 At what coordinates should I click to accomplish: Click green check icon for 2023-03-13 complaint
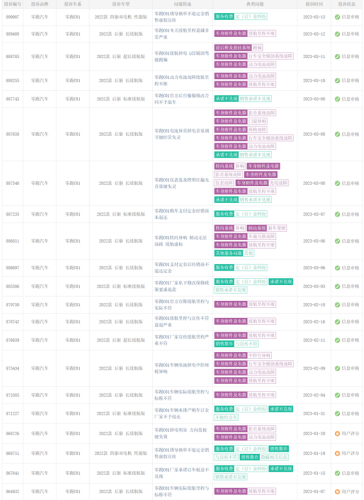pos(337,17)
